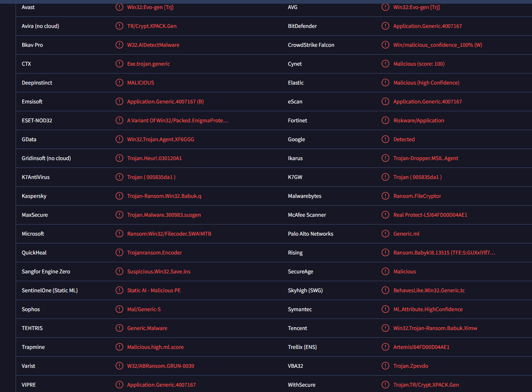Click the alert icon in the eScan row
Screen dimensions: 532x392
(x=385, y=101)
